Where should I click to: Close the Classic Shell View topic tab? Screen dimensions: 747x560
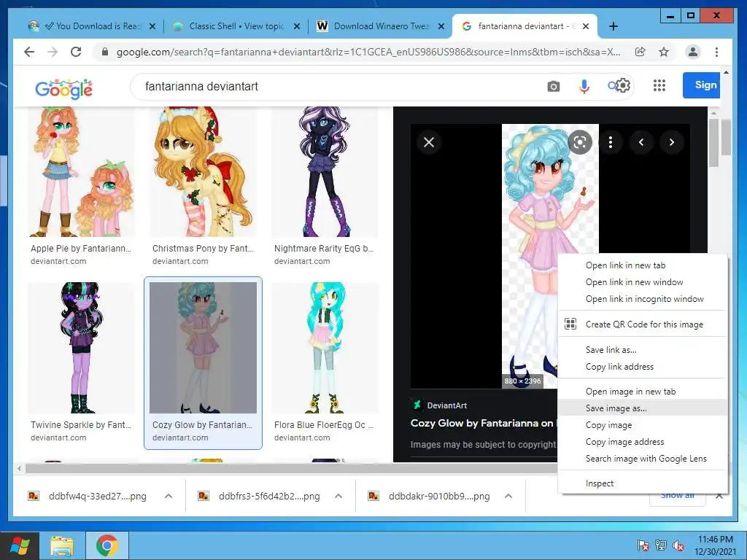coord(297,26)
